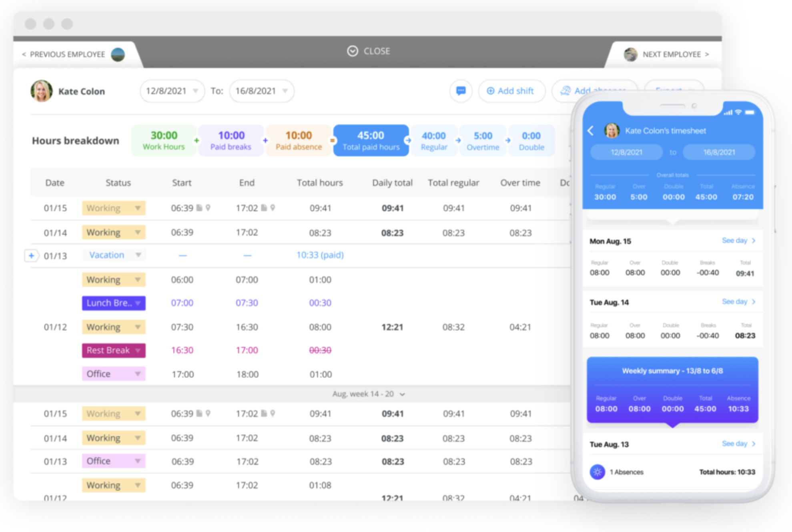Open the Working status dropdown on 01/14

[x=113, y=232]
